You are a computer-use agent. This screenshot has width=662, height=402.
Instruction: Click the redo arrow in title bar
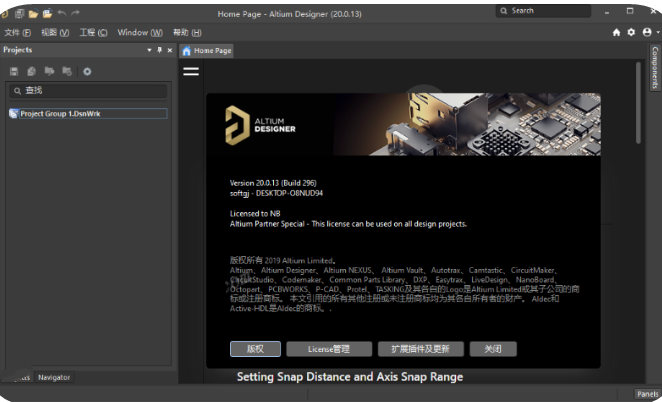point(75,13)
